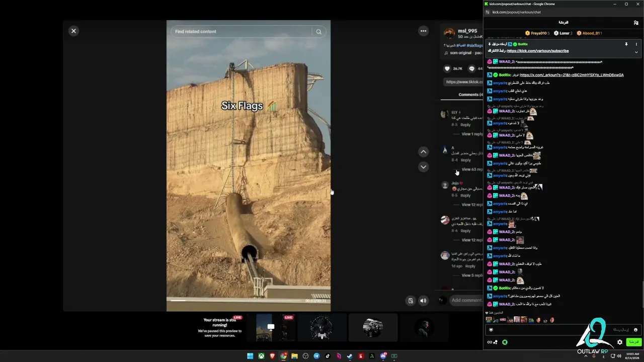Like the TikTok video with the heart icon
The image size is (644, 362).
click(x=447, y=68)
